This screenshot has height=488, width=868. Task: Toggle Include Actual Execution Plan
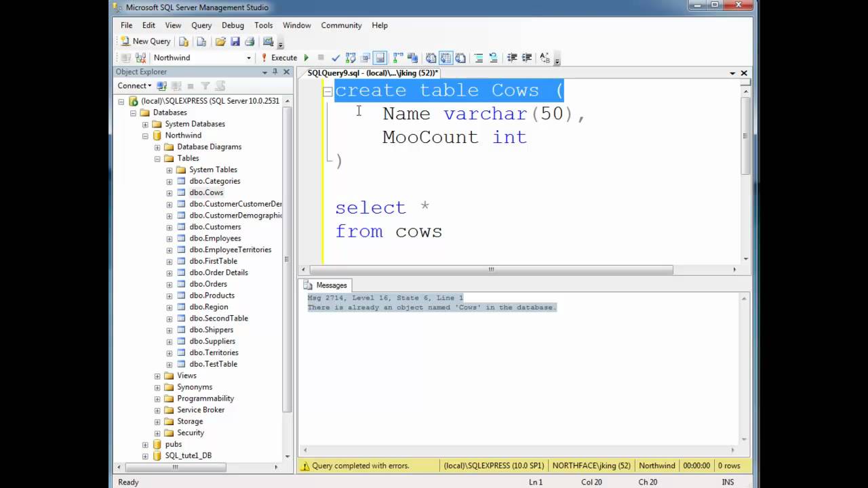pos(398,58)
